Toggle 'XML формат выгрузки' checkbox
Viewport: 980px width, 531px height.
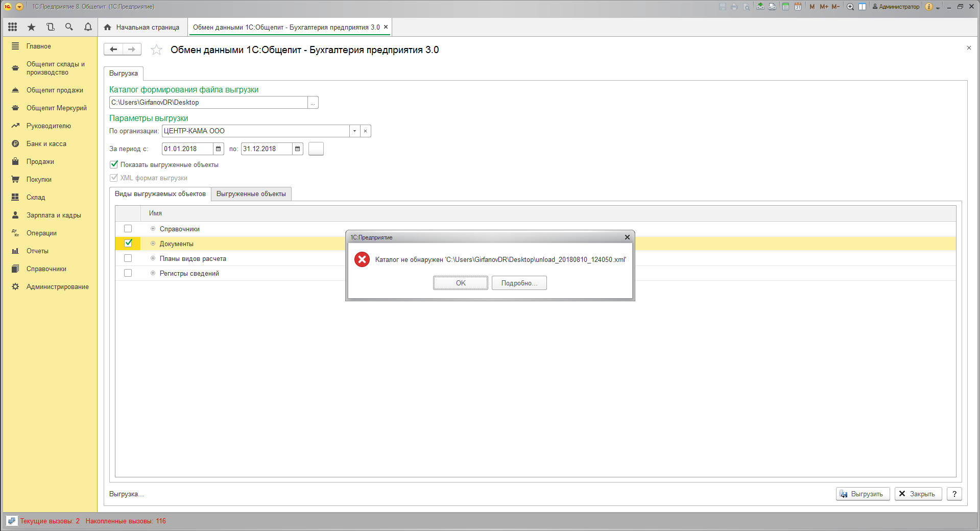pyautogui.click(x=114, y=178)
